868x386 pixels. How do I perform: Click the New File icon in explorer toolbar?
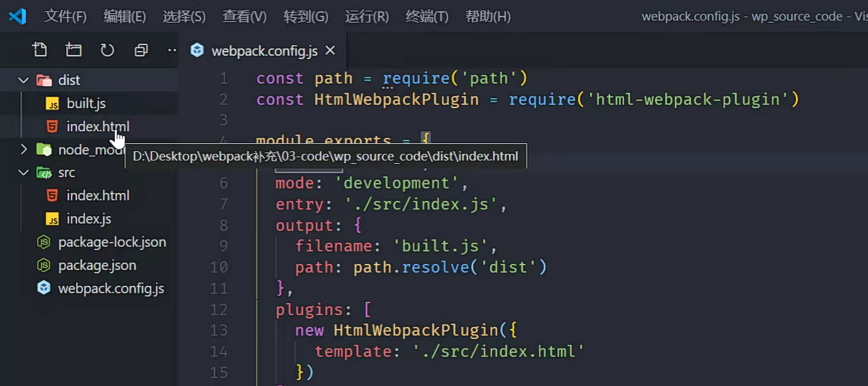point(40,50)
